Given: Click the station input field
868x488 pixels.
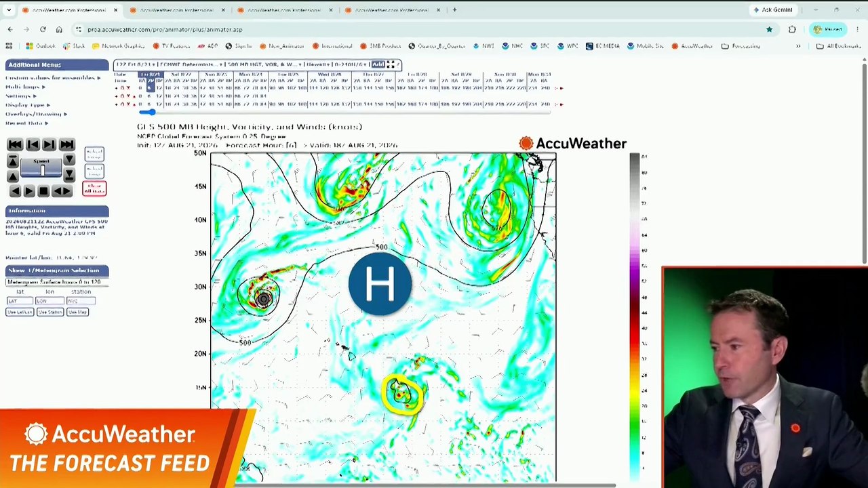Looking at the screenshot, I should (x=81, y=301).
